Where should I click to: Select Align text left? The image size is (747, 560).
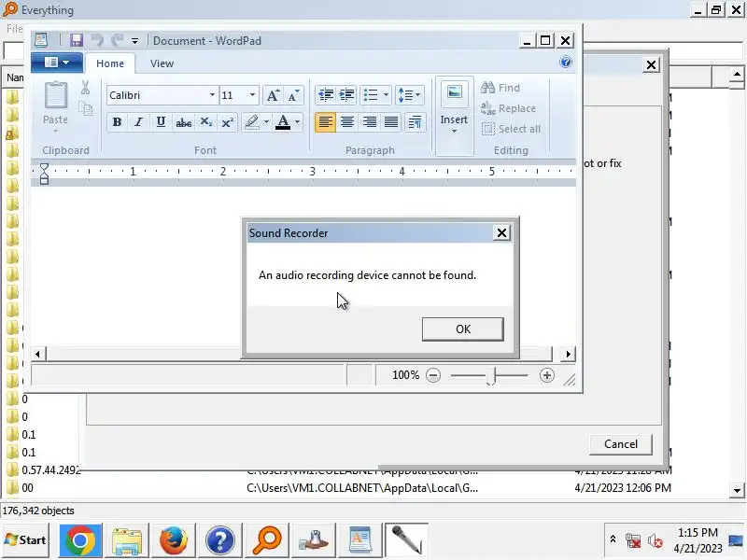[325, 122]
